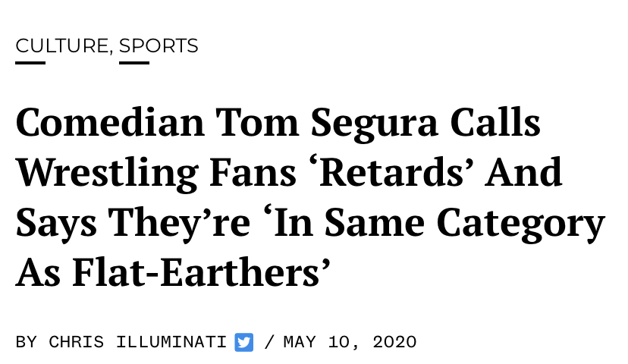
Task: Click 'Wrestling Fans' in the headline
Action: pos(156,174)
